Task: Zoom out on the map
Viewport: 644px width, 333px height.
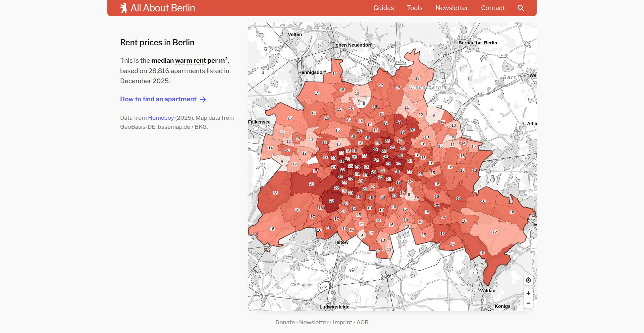Action: click(528, 303)
